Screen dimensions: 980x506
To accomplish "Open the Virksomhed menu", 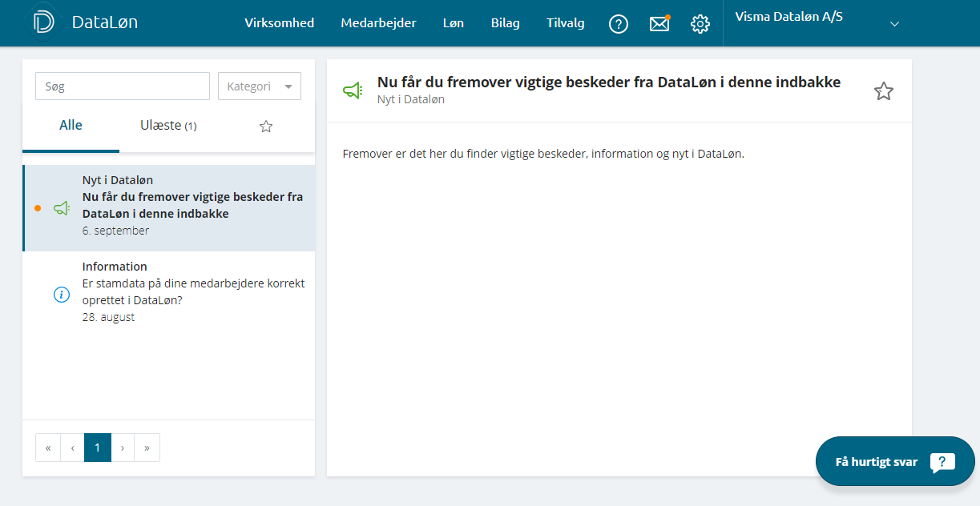I will pos(279,23).
